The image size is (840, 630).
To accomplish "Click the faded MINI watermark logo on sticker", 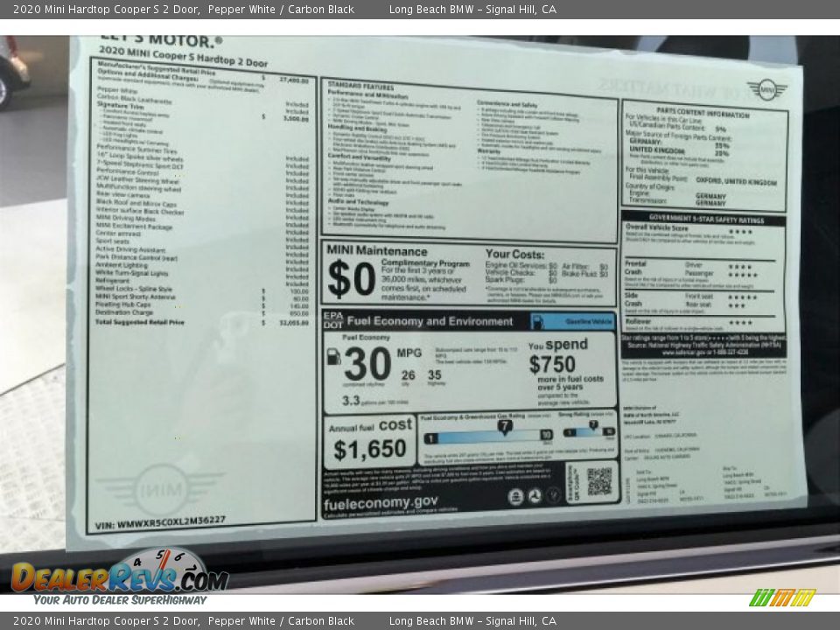I will 159,490.
